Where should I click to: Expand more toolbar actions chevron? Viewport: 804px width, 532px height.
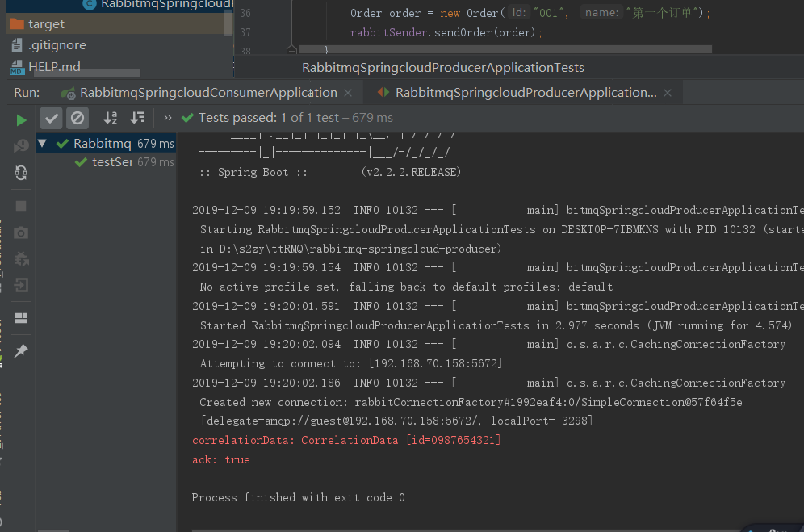[168, 118]
